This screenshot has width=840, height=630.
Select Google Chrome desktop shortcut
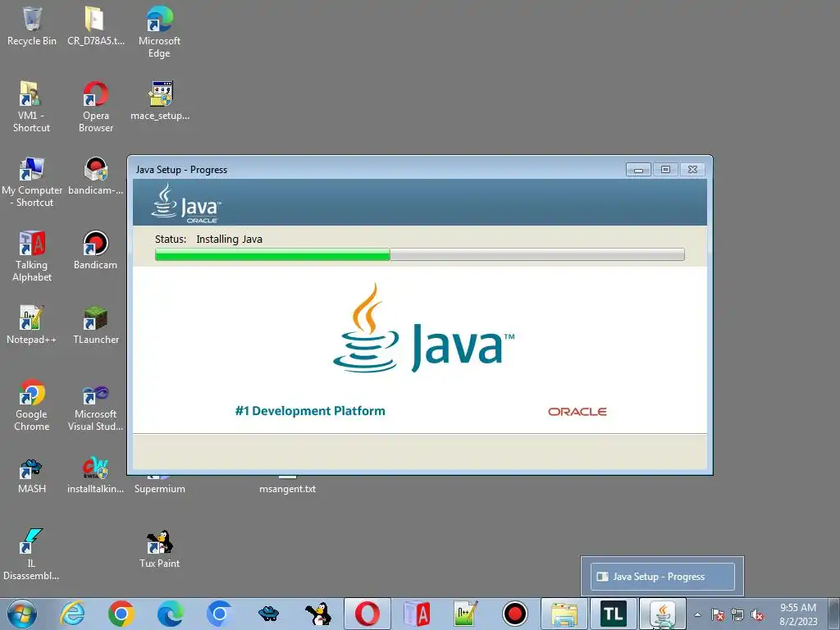pos(32,405)
